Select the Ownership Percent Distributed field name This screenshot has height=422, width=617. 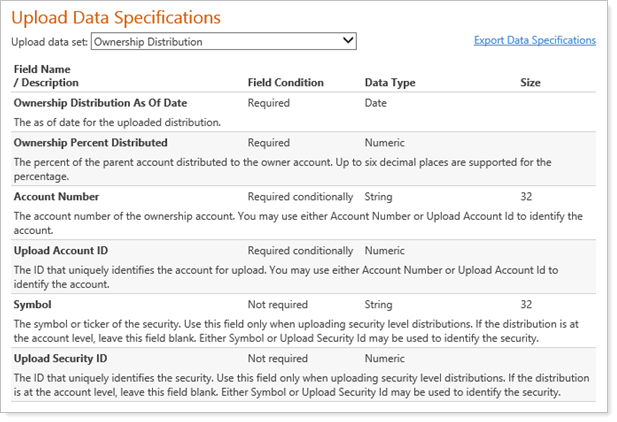pyautogui.click(x=90, y=143)
